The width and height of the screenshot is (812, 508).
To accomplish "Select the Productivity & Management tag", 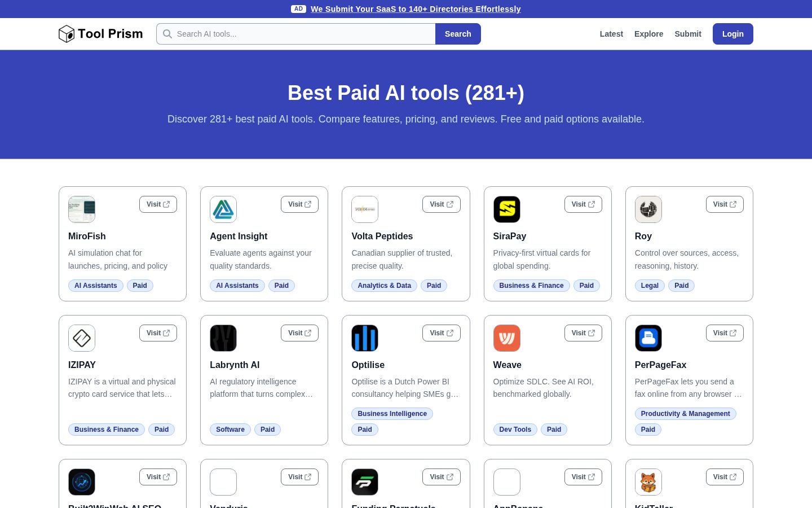I will (685, 414).
